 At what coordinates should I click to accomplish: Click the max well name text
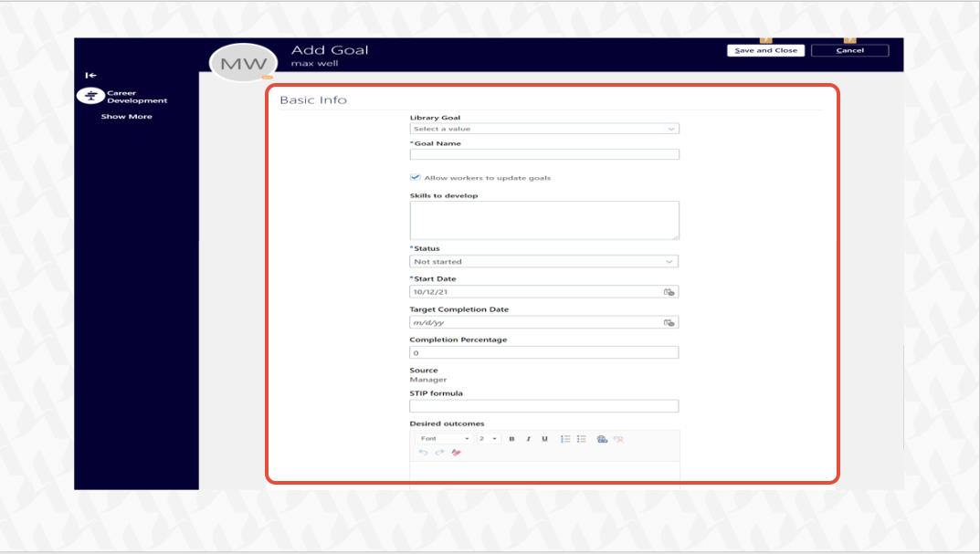pyautogui.click(x=314, y=64)
